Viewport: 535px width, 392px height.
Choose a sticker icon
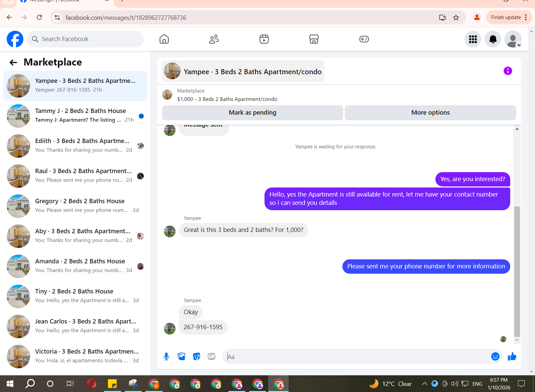197,357
